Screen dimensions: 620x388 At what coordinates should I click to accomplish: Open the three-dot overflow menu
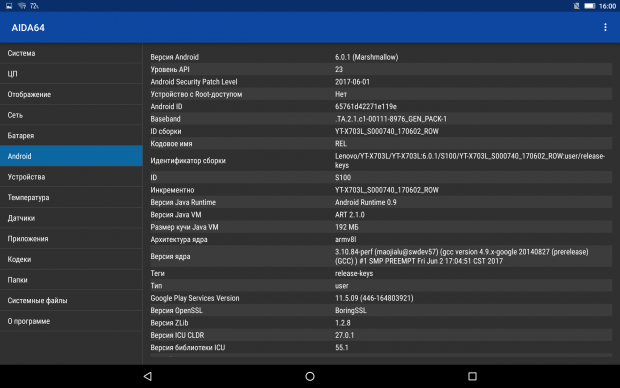[605, 27]
